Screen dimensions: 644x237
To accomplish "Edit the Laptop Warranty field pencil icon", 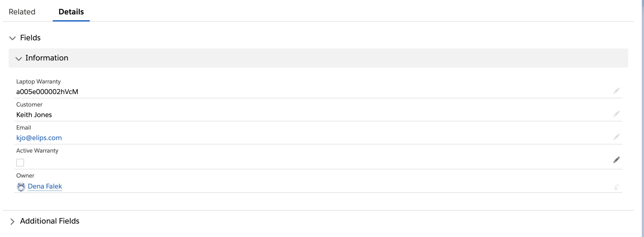I will [x=616, y=91].
